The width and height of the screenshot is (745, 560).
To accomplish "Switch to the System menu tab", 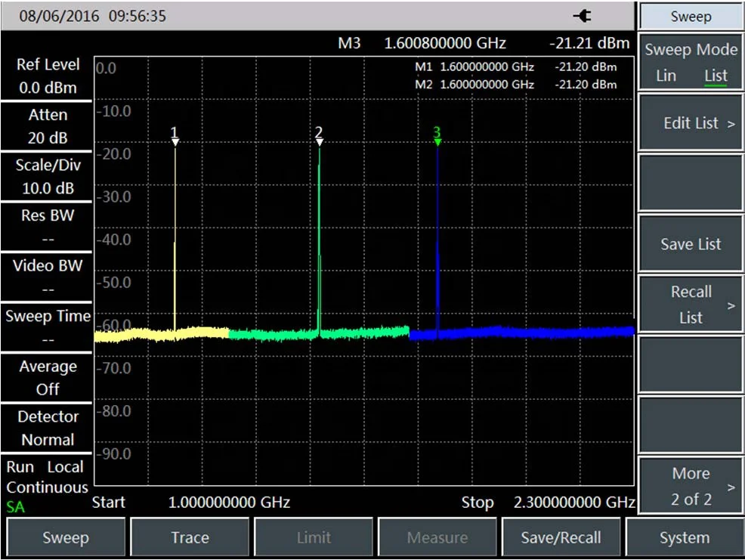I will click(684, 538).
